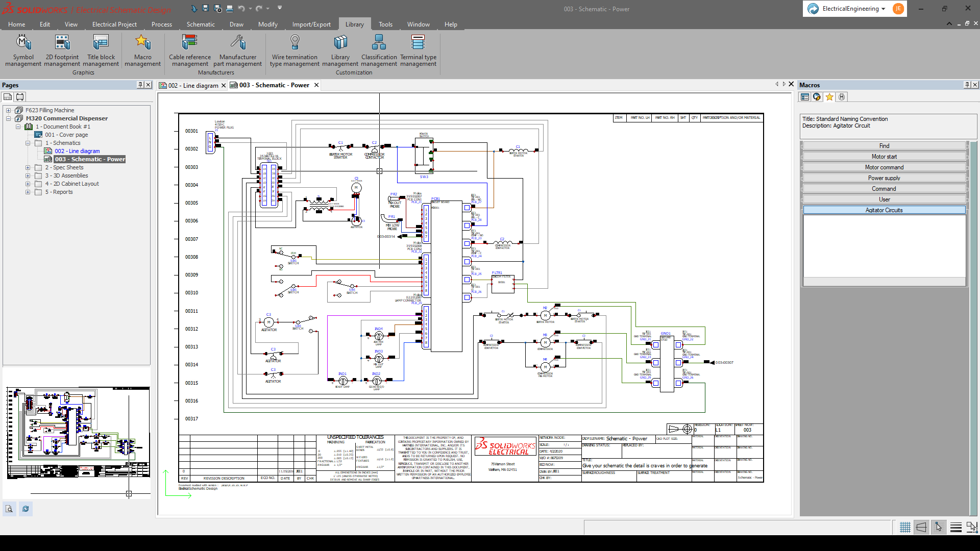Click the Pages panel collapse toggle
980x551 pixels.
pos(140,84)
